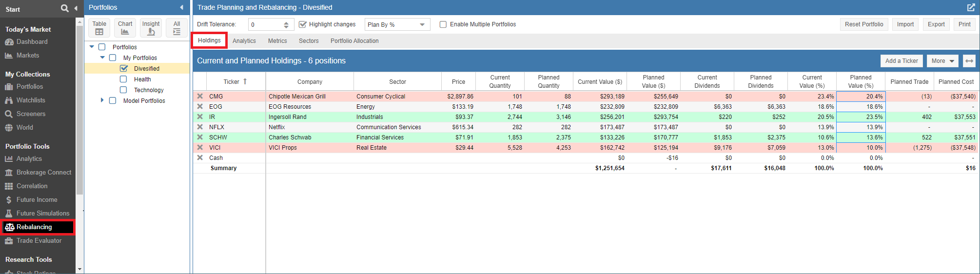
Task: Remove the IR holding with X
Action: pyautogui.click(x=200, y=117)
